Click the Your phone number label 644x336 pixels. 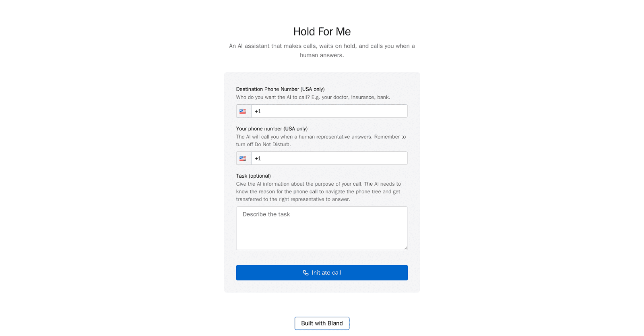tap(272, 129)
